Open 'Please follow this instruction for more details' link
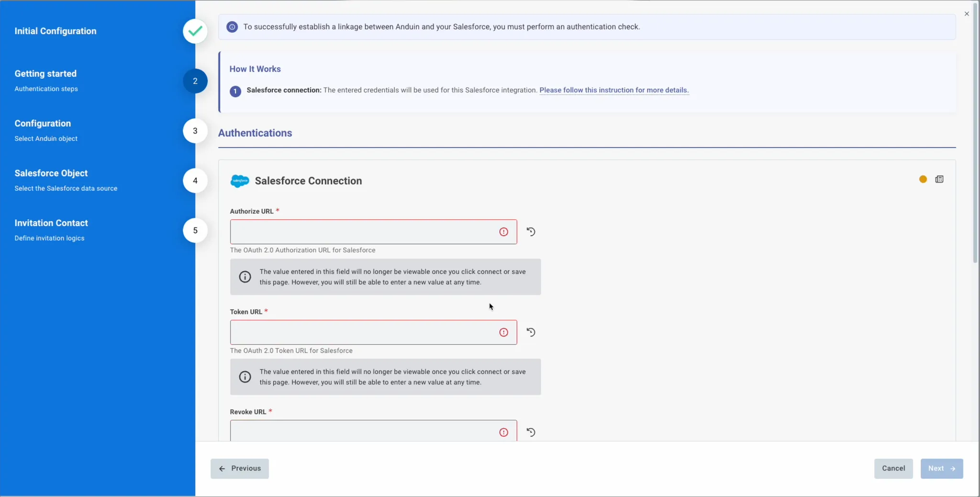Image resolution: width=980 pixels, height=497 pixels. (x=614, y=90)
